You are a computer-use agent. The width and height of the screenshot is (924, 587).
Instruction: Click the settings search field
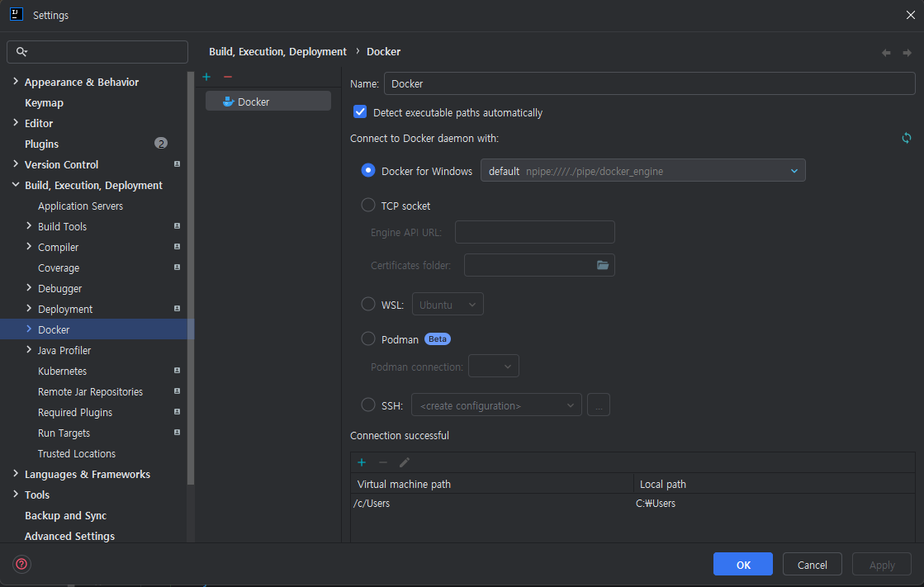tap(97, 52)
